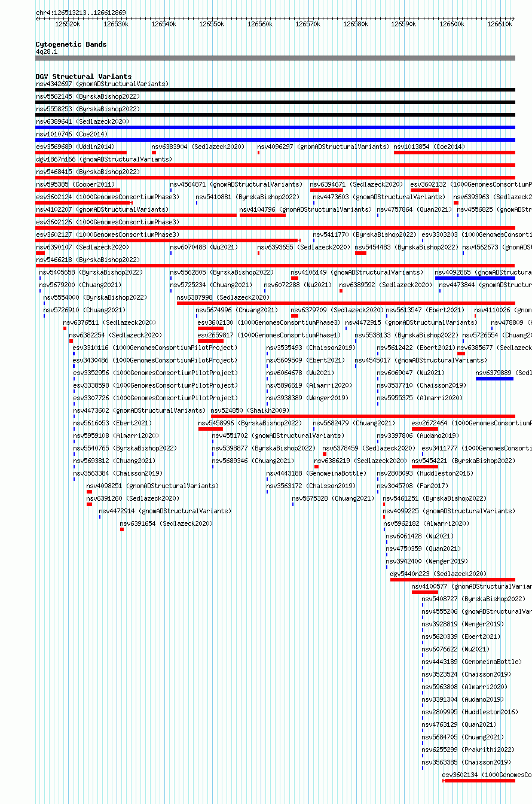Viewport: 532px width, 804px height.
Task: Select nsv6382254 Sedlazeck2020 variant
Action: pyautogui.click(x=115, y=335)
